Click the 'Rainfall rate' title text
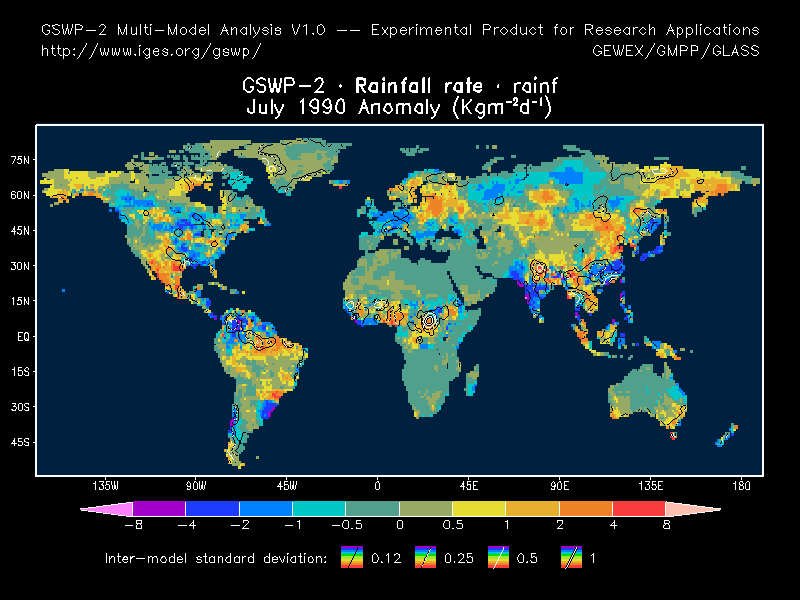800x600 pixels. [419, 85]
